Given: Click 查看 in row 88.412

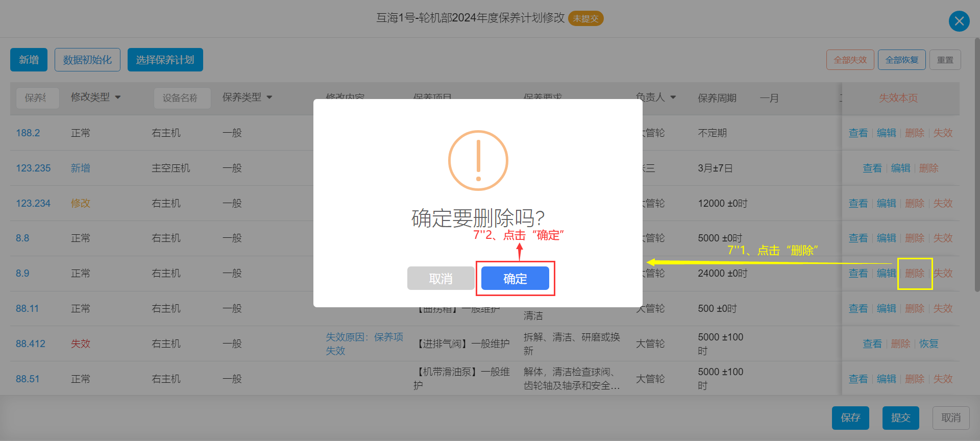Looking at the screenshot, I should [x=872, y=344].
